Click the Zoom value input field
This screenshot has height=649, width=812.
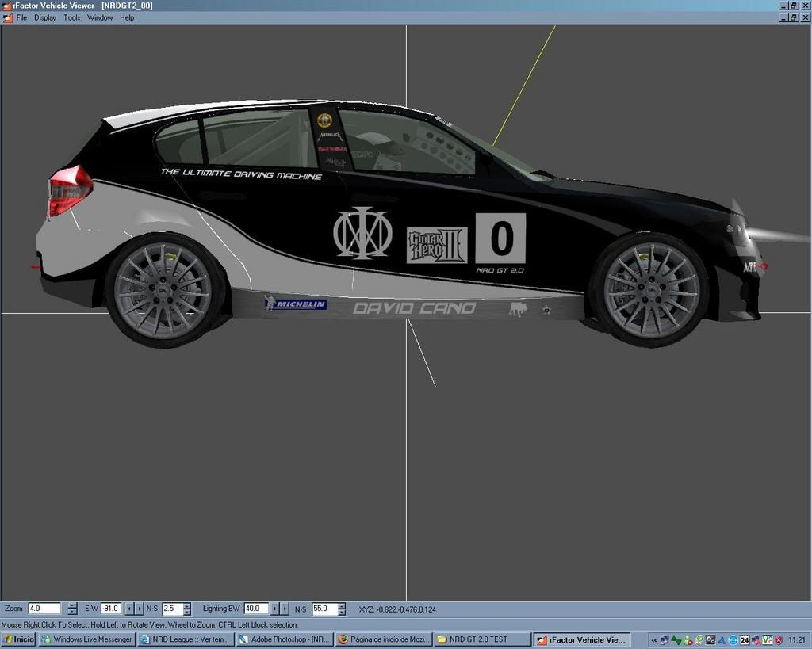[x=44, y=609]
